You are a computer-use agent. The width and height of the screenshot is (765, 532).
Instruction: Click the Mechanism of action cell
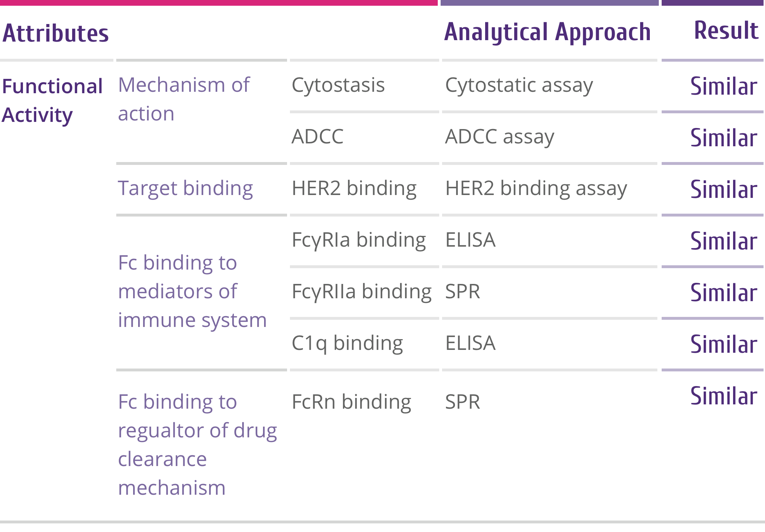[x=184, y=99]
